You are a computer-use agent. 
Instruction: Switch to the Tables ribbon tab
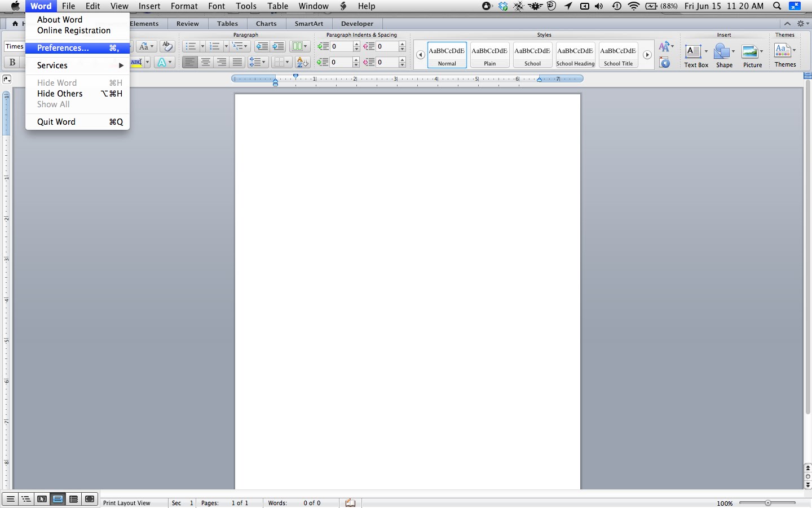[x=227, y=24]
